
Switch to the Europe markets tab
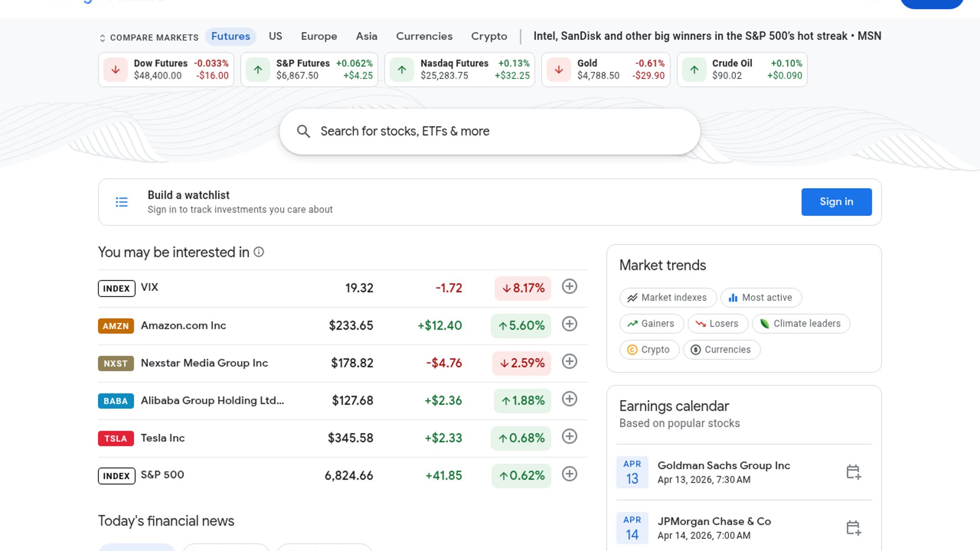coord(318,36)
